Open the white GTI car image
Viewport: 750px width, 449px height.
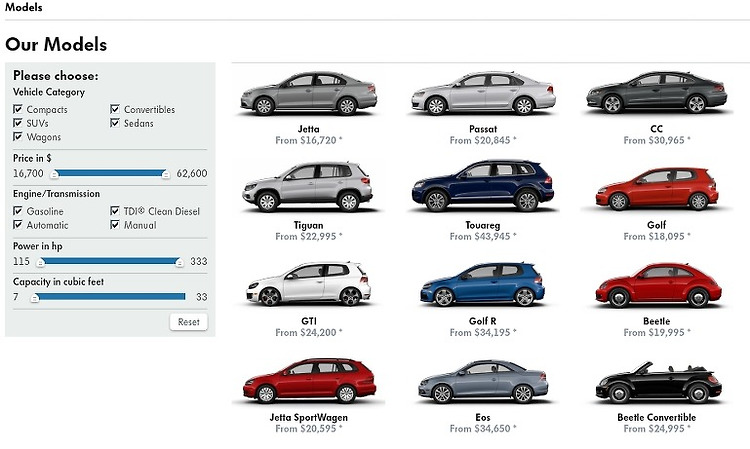[x=309, y=284]
